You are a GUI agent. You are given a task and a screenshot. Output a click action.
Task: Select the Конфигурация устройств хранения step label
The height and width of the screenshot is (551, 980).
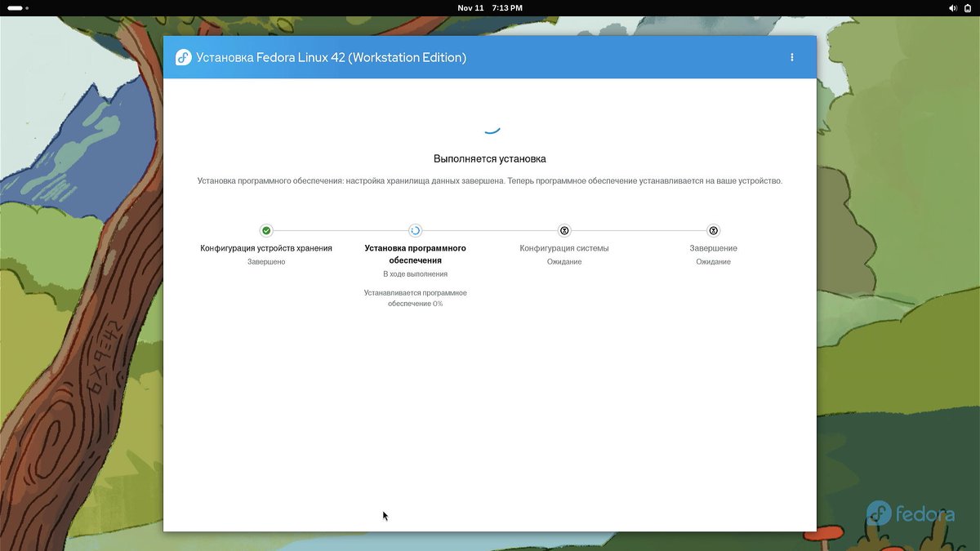tap(266, 248)
